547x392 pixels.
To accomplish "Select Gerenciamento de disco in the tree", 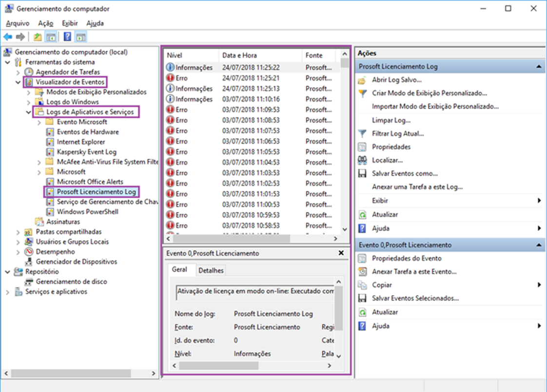I will 72,282.
